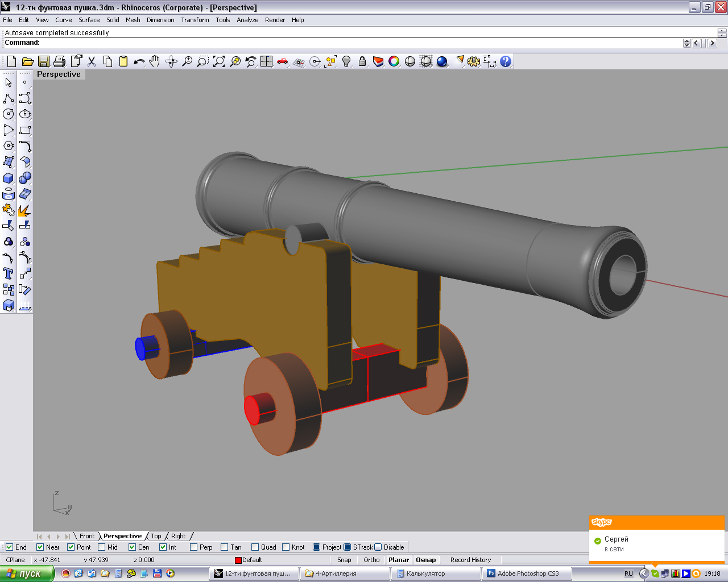Click the New file icon

pos(11,61)
